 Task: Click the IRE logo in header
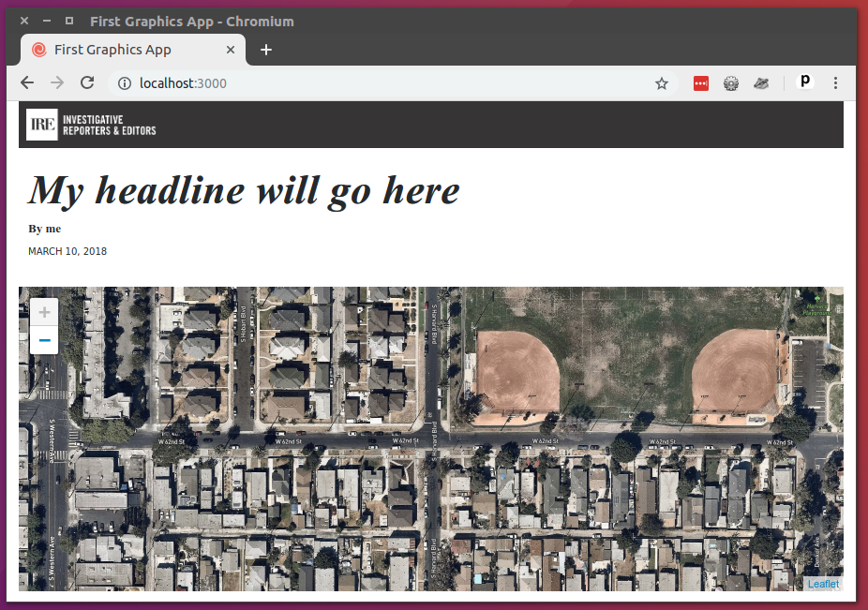tap(42, 125)
